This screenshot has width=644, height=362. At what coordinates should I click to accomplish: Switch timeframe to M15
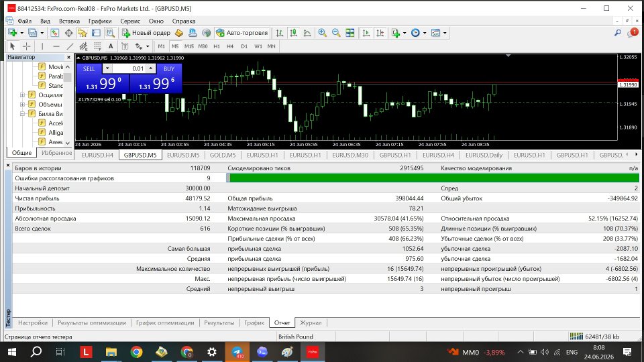189,46
